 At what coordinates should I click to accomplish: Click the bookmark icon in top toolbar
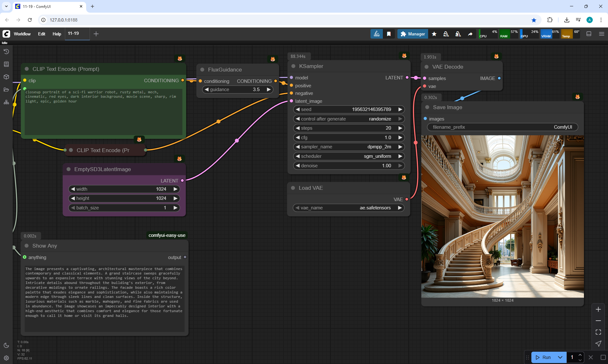pyautogui.click(x=389, y=34)
